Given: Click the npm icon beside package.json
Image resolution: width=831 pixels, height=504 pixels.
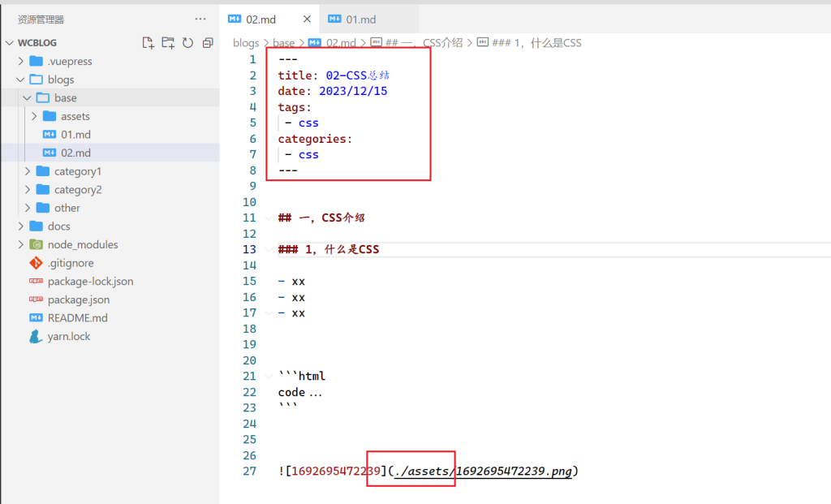Looking at the screenshot, I should pos(36,299).
